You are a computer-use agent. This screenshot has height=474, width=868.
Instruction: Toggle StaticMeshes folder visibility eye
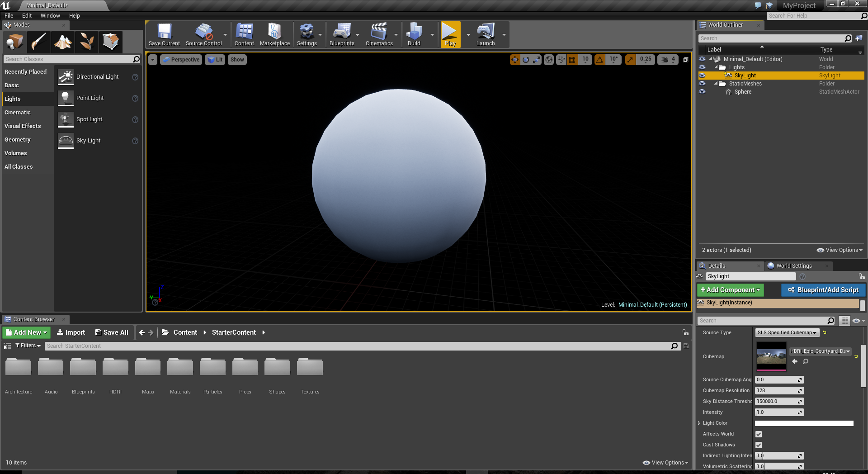tap(702, 84)
